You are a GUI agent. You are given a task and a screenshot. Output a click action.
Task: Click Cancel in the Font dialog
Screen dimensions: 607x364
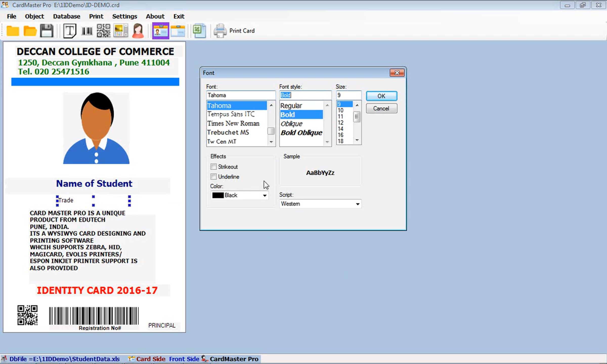381,108
